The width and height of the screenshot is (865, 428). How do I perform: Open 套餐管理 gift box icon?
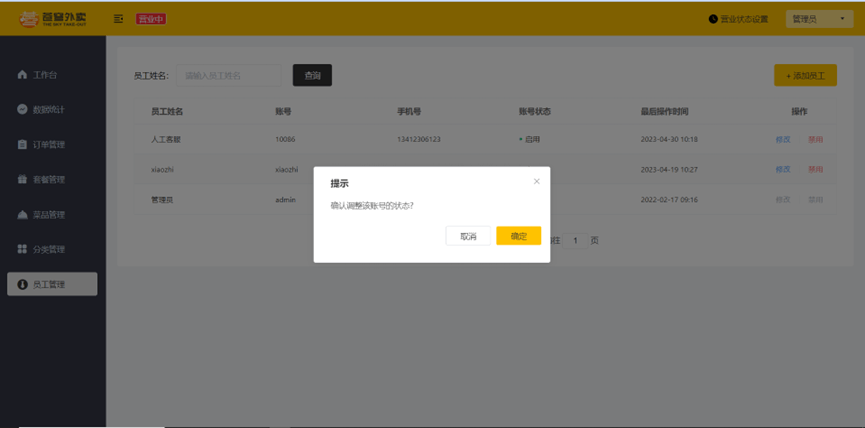click(x=22, y=179)
